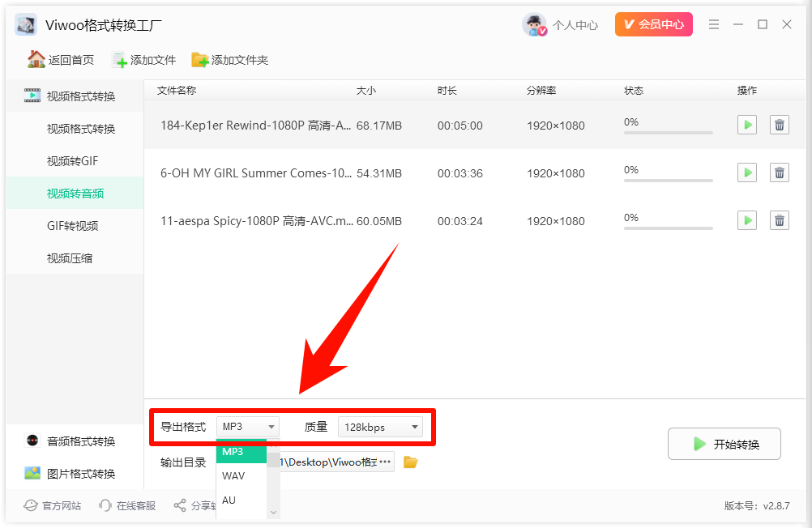This screenshot has height=528, width=812.
Task: Switch to 视频转GIF in the sidebar
Action: (72, 161)
